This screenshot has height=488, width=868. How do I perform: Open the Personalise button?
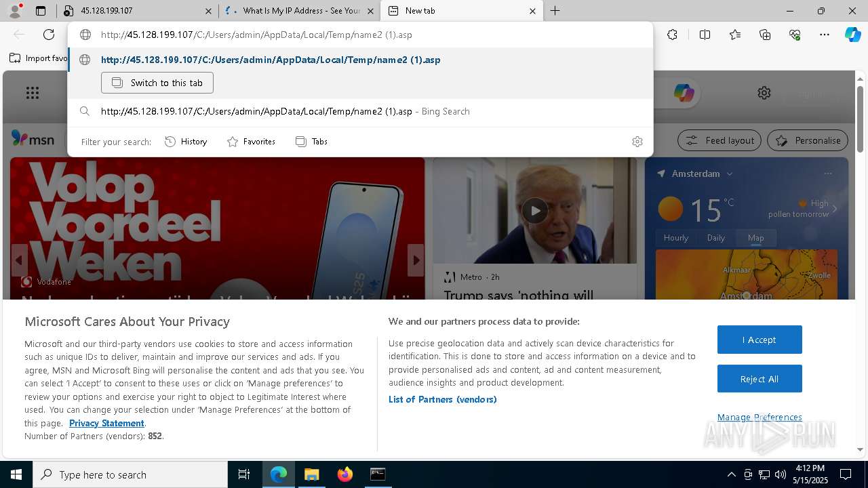click(808, 140)
